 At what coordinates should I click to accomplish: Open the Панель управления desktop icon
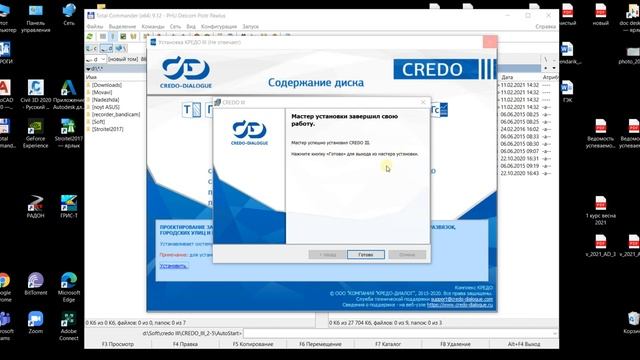(36, 18)
